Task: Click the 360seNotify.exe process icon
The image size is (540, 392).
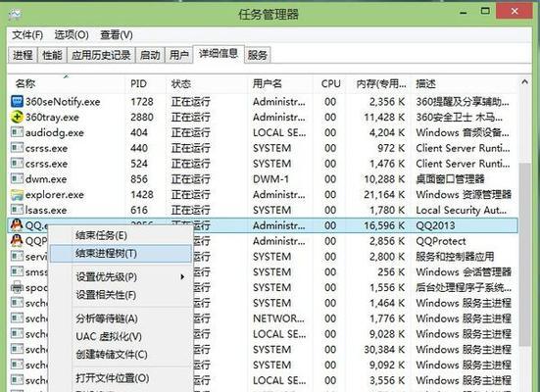Action: click(x=17, y=102)
